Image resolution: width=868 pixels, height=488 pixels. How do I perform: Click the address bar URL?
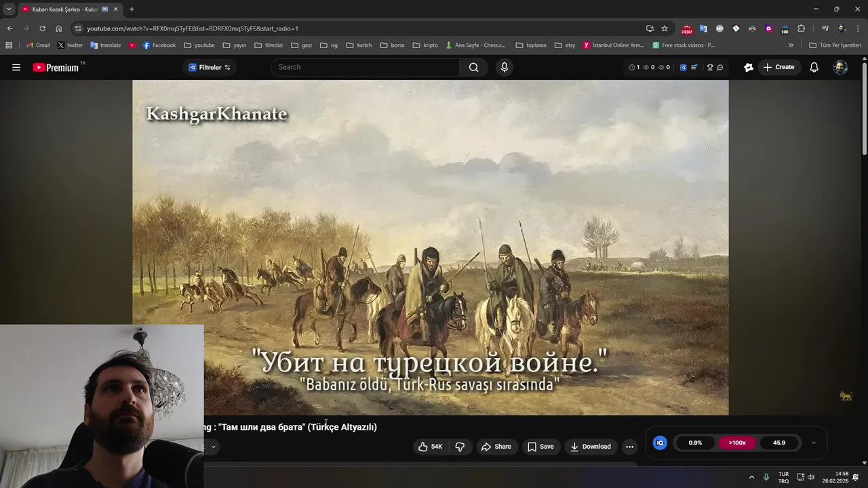pos(193,28)
